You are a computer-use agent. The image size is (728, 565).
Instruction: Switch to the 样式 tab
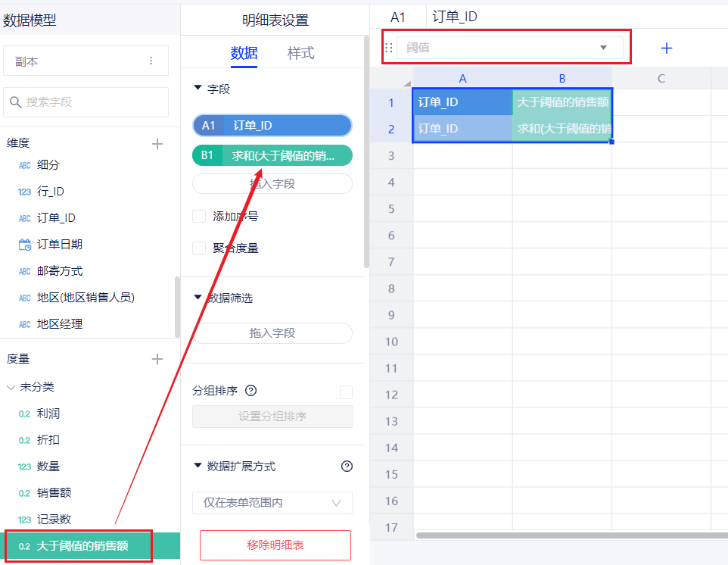(x=300, y=53)
